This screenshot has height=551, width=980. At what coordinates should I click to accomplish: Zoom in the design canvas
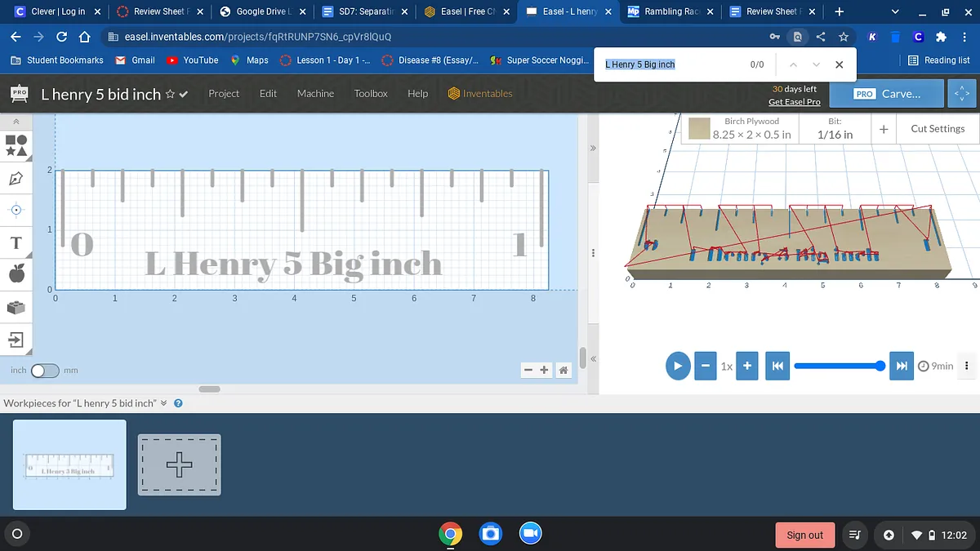point(543,371)
